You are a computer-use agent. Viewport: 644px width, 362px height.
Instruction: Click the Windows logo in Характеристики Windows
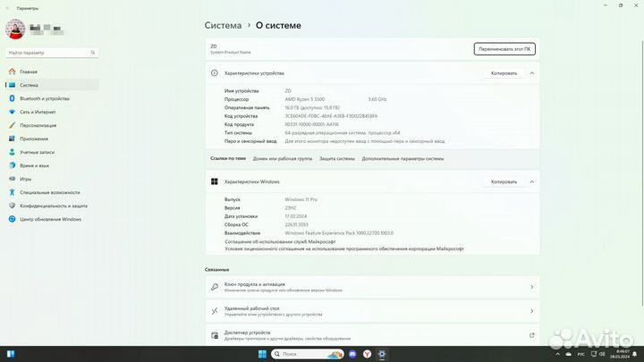click(215, 181)
